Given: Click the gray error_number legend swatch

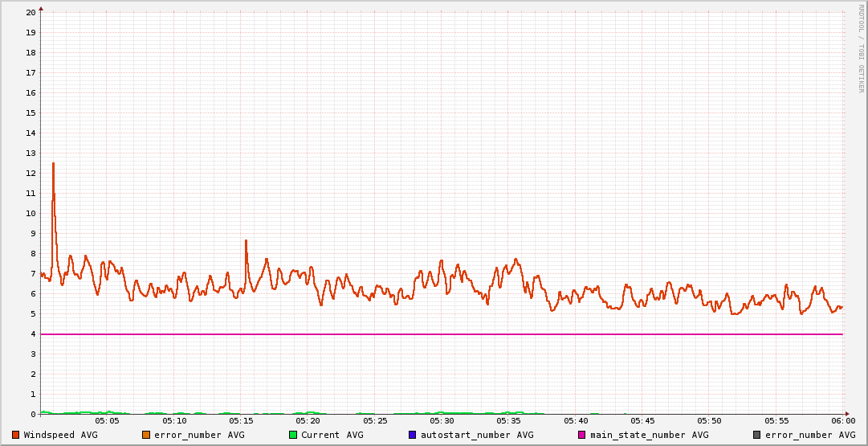Looking at the screenshot, I should coord(756,435).
